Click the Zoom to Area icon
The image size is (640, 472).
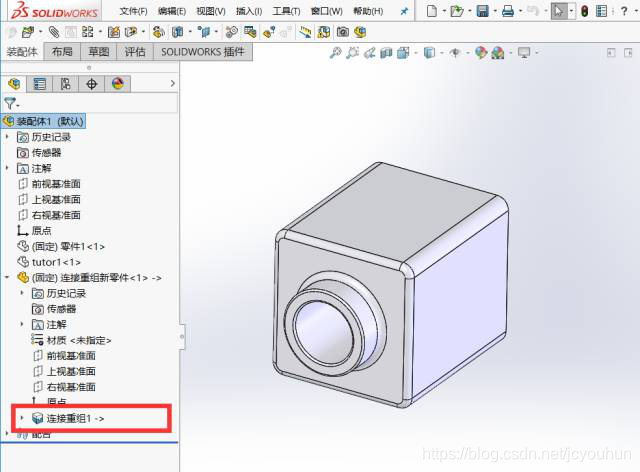tap(352, 53)
